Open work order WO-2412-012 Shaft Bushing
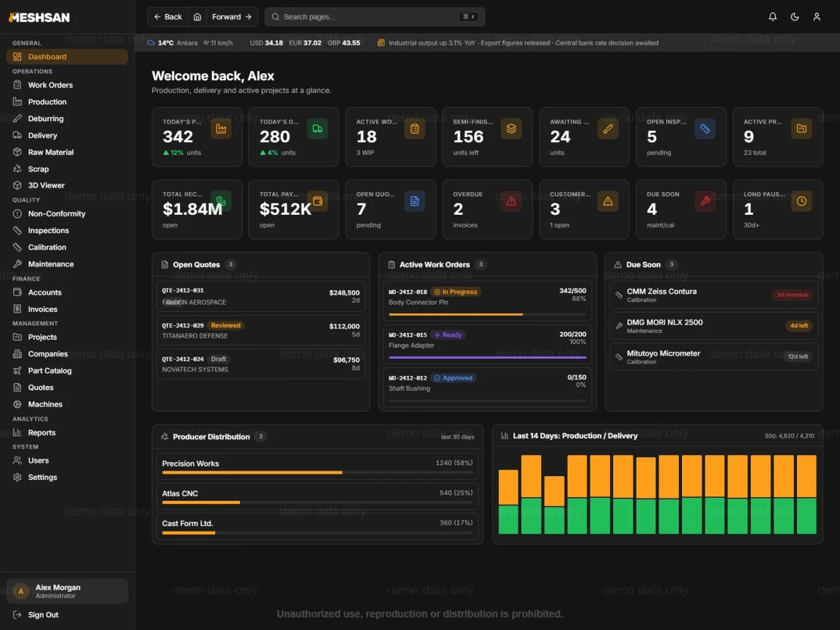The width and height of the screenshot is (840, 630). (x=488, y=387)
